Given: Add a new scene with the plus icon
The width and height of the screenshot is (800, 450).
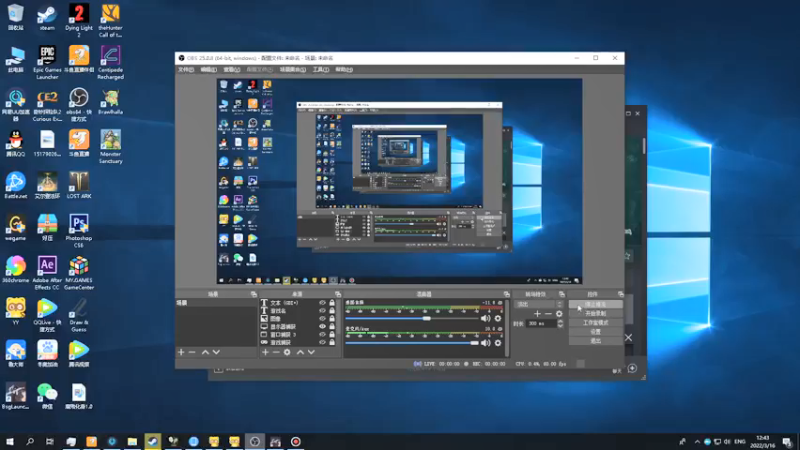Looking at the screenshot, I should [181, 352].
